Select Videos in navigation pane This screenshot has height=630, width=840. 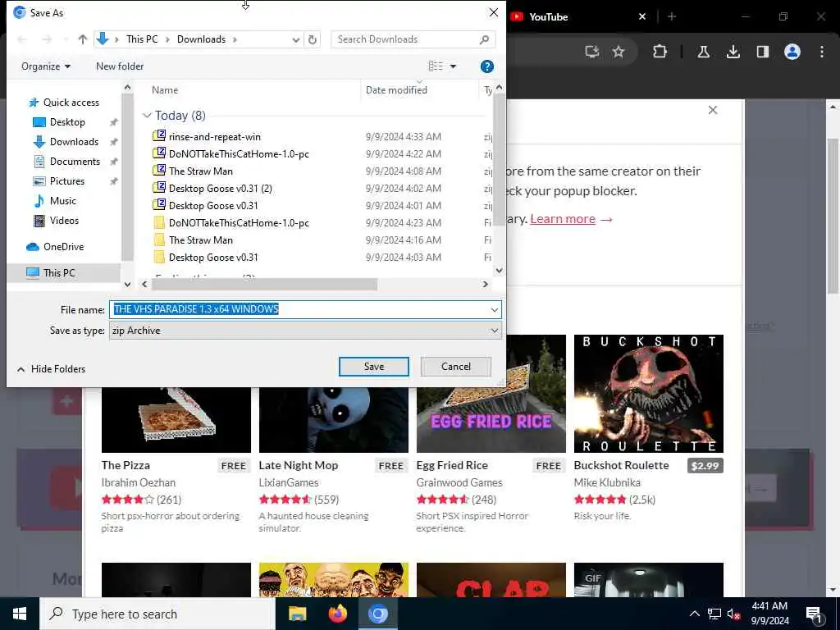(x=64, y=220)
